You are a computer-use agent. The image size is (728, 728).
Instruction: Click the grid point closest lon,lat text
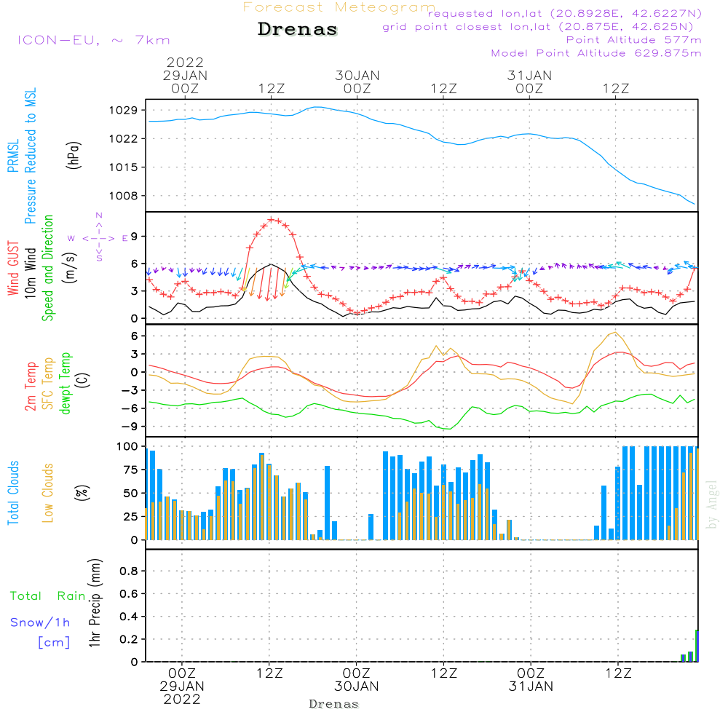pos(538,27)
